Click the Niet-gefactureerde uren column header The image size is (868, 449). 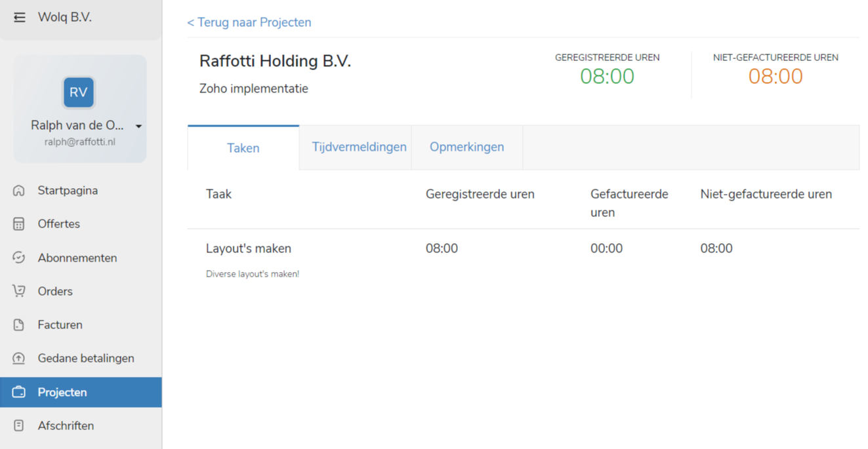point(766,194)
